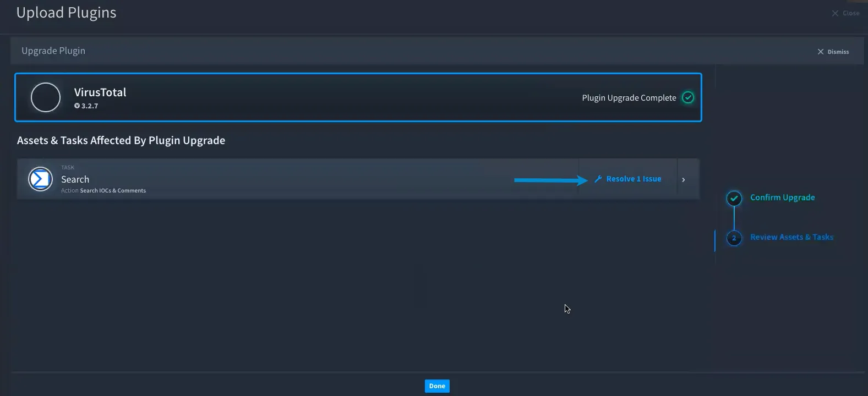868x396 pixels.
Task: Click the version number 3.2.7
Action: click(90, 106)
